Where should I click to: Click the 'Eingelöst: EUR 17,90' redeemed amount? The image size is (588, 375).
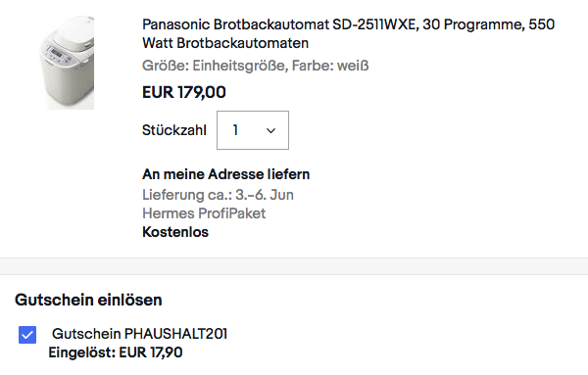tap(116, 352)
